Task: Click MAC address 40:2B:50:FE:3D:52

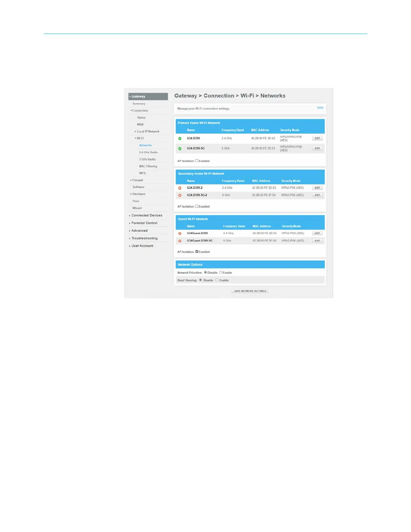Action: point(263,138)
